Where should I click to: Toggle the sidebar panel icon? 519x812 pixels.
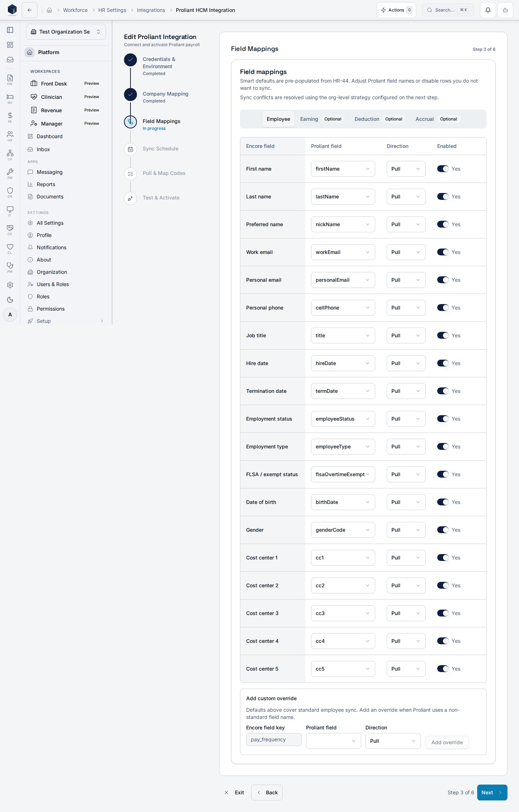[10, 30]
